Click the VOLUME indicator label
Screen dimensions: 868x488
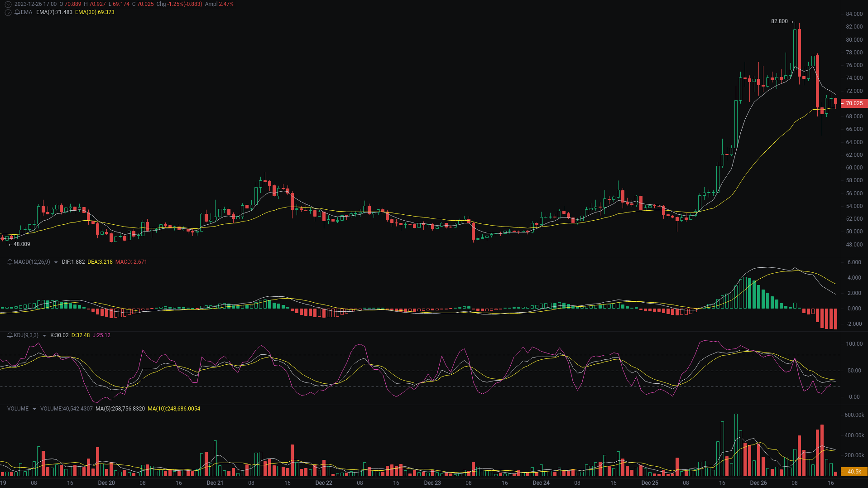pyautogui.click(x=18, y=409)
